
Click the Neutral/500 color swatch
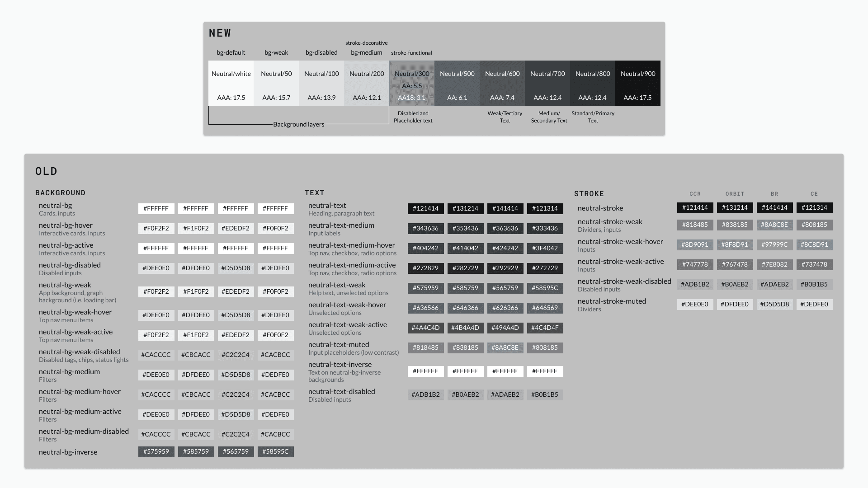pos(457,83)
